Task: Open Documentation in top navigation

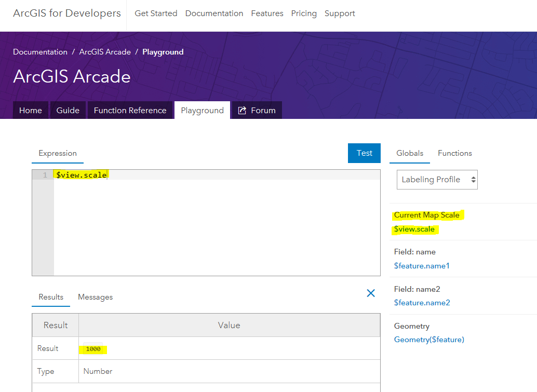Action: coord(214,13)
